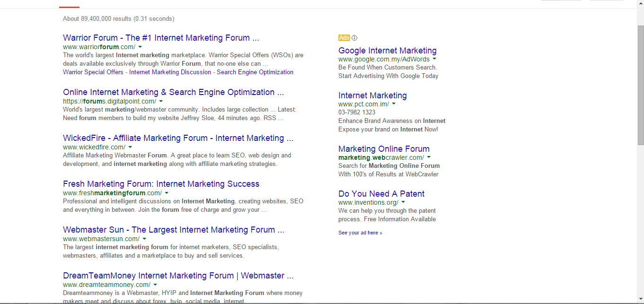This screenshot has width=644, height=304.
Task: Click the vertical scrollbar thumb
Action: tap(641, 84)
